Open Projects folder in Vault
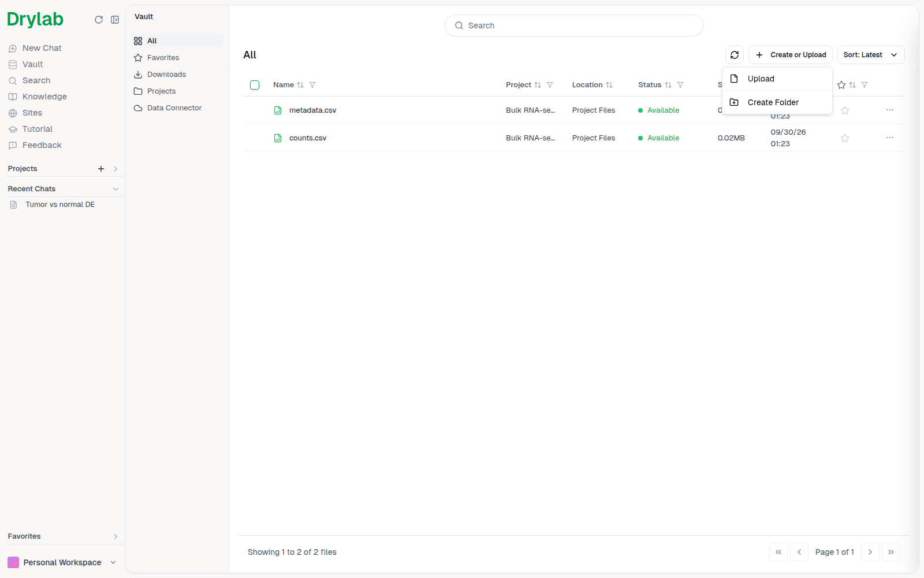This screenshot has height=578, width=924. [x=177, y=91]
